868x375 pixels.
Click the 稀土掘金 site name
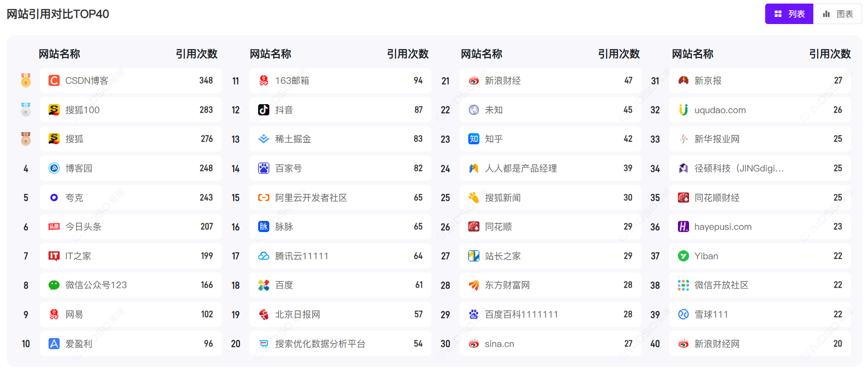pyautogui.click(x=293, y=139)
